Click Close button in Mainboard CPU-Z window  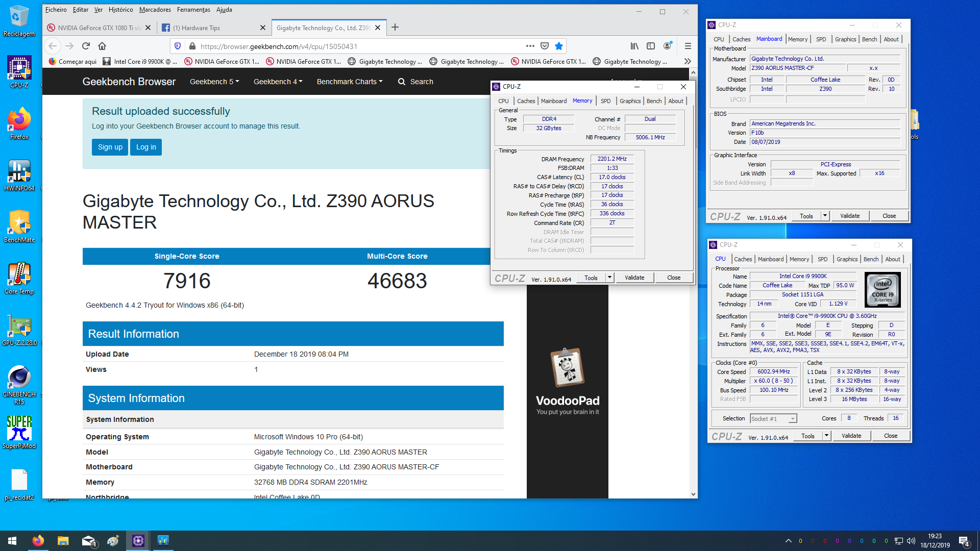[889, 216]
